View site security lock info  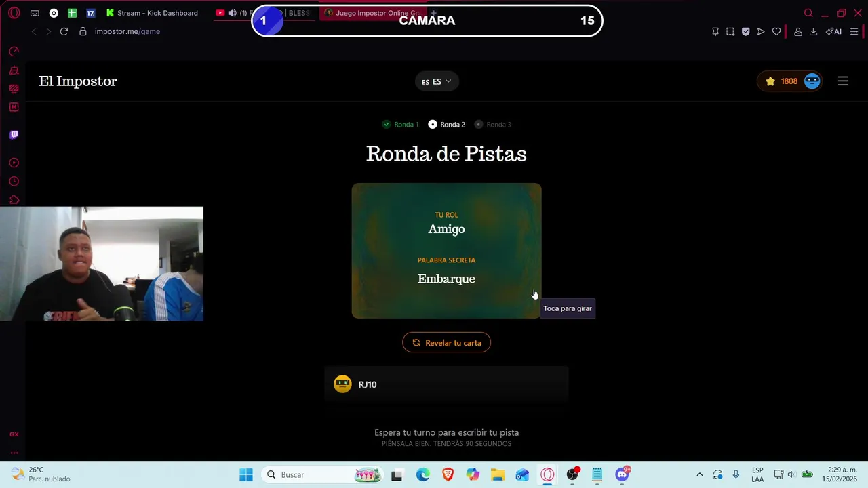tap(83, 31)
